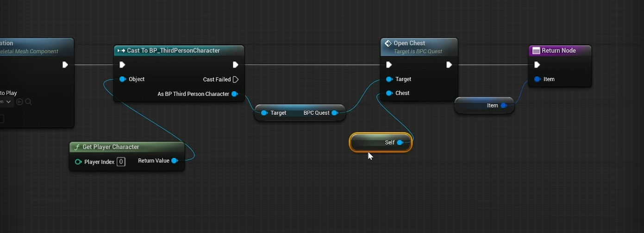Click the Return Value output pin
644x233 pixels.
pyautogui.click(x=175, y=161)
